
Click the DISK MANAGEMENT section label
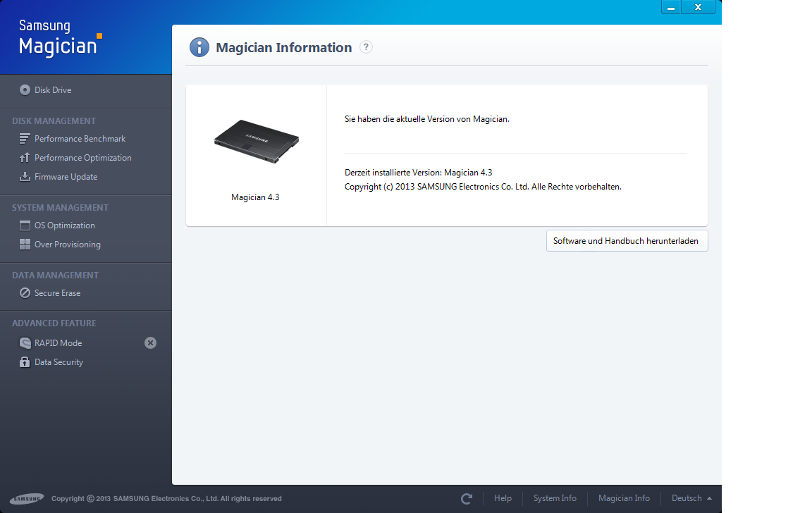(54, 120)
